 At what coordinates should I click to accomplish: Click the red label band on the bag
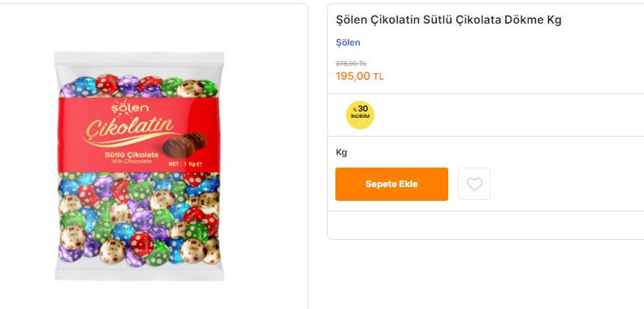pos(139,135)
